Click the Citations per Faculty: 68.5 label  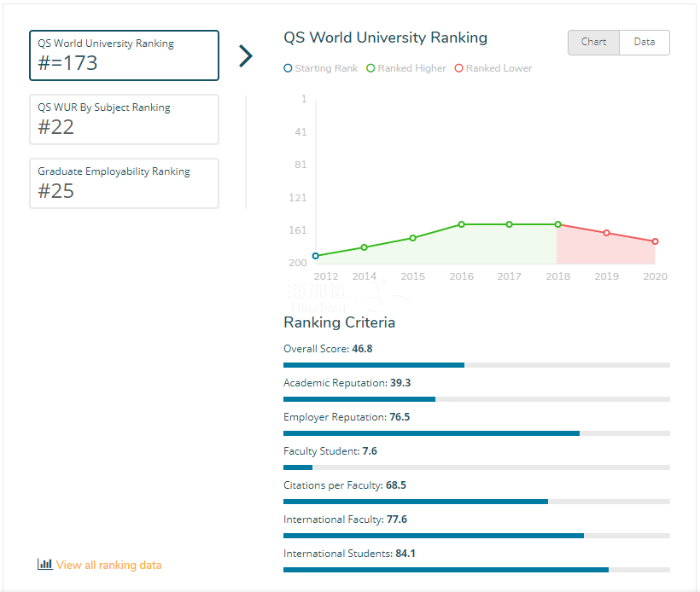(345, 485)
